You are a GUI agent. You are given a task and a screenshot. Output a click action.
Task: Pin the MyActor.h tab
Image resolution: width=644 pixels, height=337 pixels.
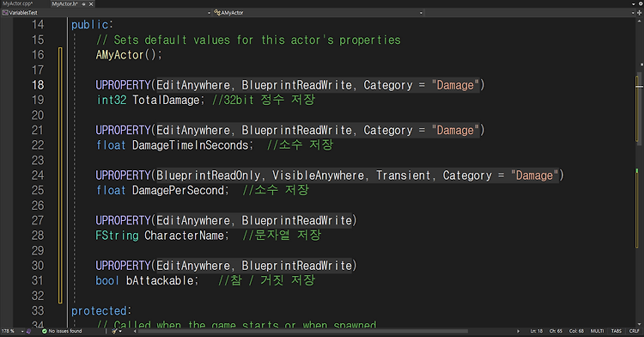tap(84, 3)
